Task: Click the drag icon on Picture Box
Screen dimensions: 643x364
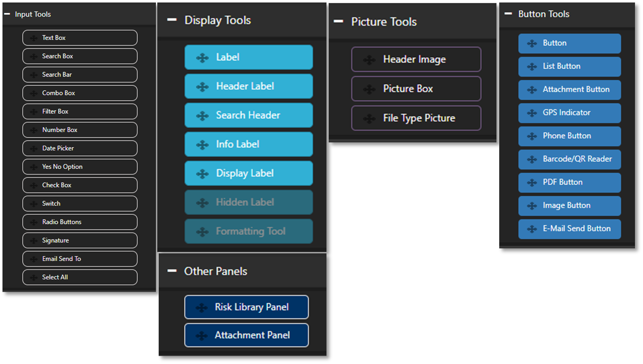Action: pos(369,89)
